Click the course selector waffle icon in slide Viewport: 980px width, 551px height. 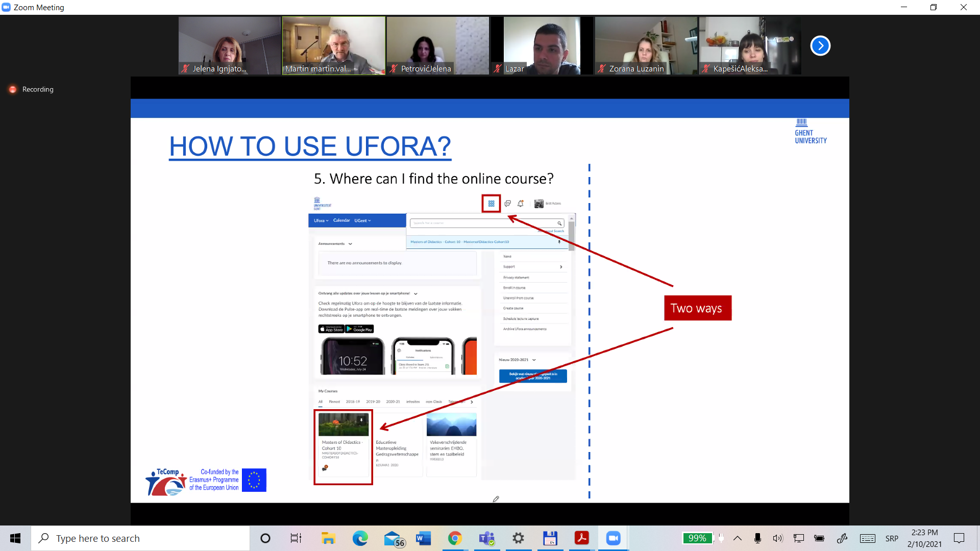click(491, 204)
